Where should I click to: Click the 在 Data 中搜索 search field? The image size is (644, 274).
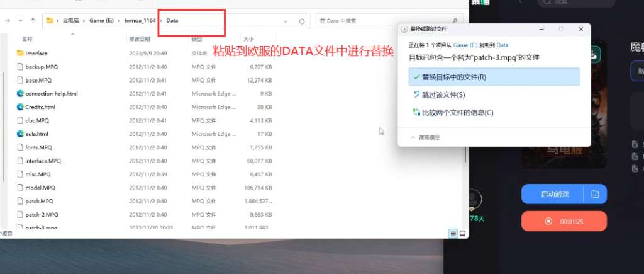pos(384,21)
